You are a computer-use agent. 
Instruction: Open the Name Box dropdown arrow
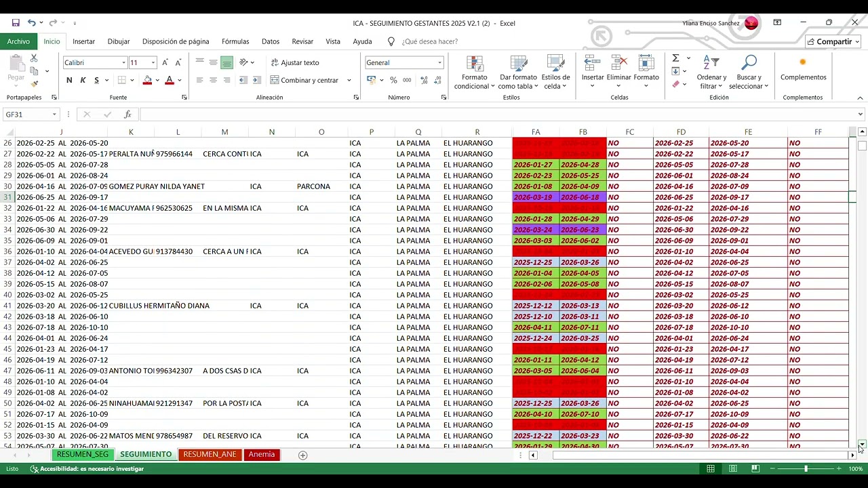(x=54, y=115)
